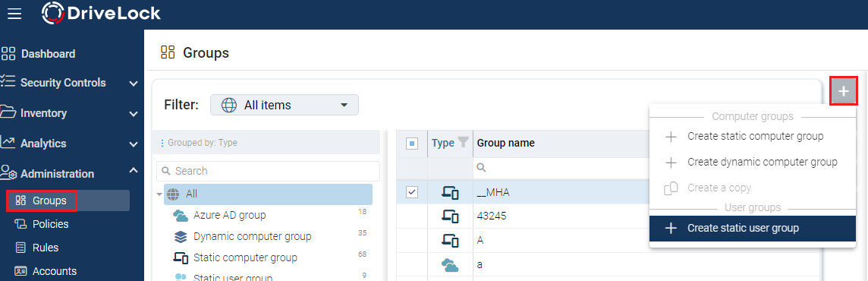Click the Dynamic computer group stack icon
Image resolution: width=868 pixels, height=281 pixels.
(x=181, y=237)
